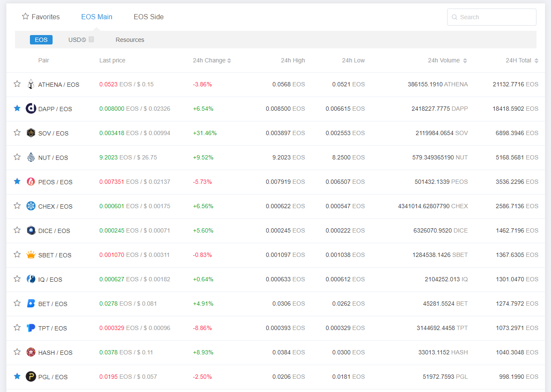Focus the Search input field
The height and width of the screenshot is (392, 551).
point(496,17)
